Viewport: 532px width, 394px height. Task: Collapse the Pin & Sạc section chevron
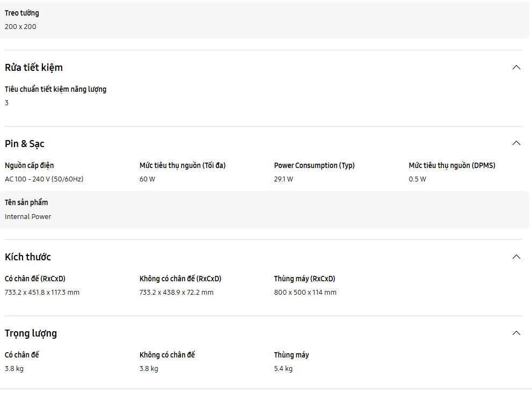tap(516, 143)
